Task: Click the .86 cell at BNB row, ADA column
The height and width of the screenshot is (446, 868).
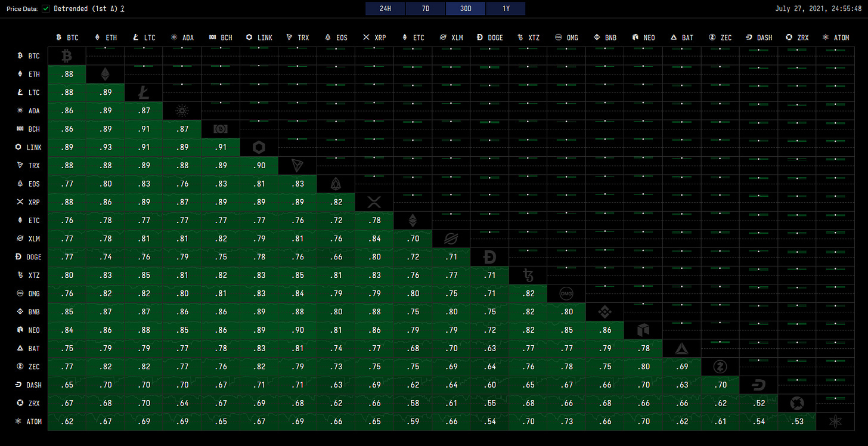Action: click(x=182, y=312)
